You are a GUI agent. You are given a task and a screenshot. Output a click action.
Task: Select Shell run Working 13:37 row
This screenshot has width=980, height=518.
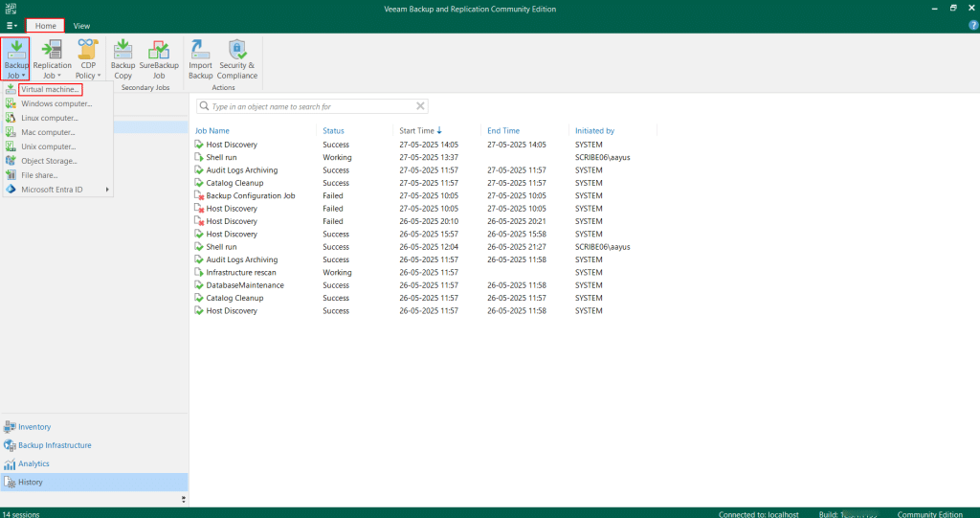(425, 157)
